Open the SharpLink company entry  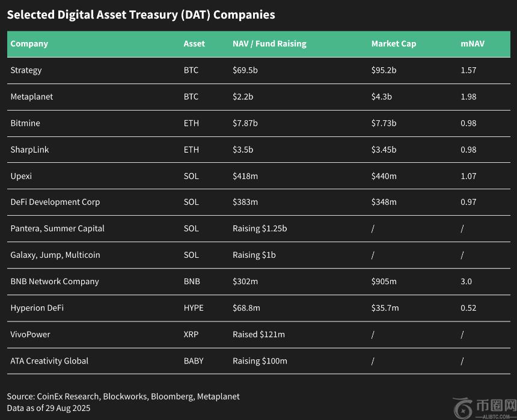pos(29,150)
